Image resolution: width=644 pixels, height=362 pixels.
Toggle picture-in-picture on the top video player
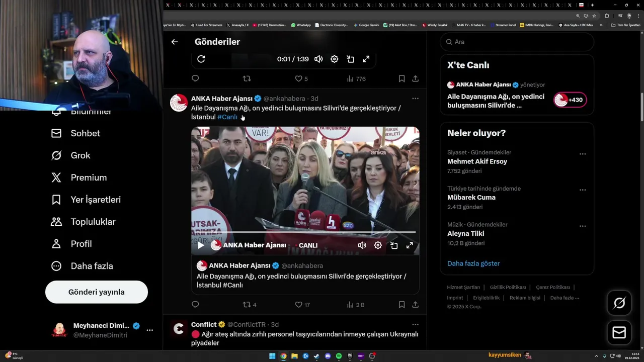351,59
